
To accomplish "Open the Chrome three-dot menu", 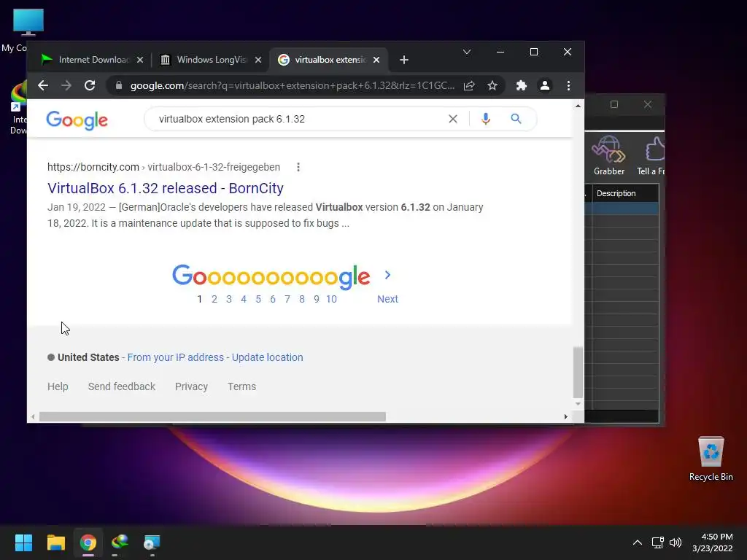I will point(568,86).
